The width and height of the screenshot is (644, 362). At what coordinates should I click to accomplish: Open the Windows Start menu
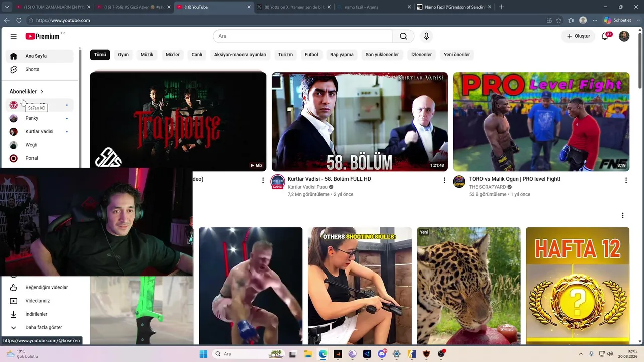click(203, 354)
